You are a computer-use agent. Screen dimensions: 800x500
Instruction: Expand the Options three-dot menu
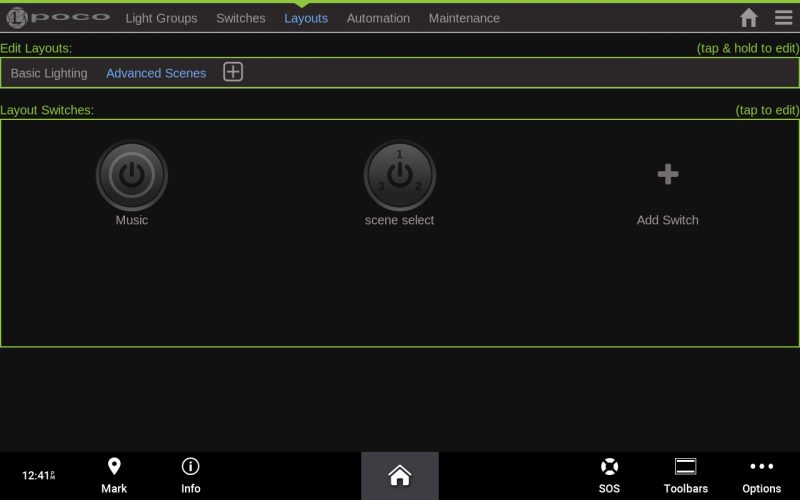click(762, 474)
